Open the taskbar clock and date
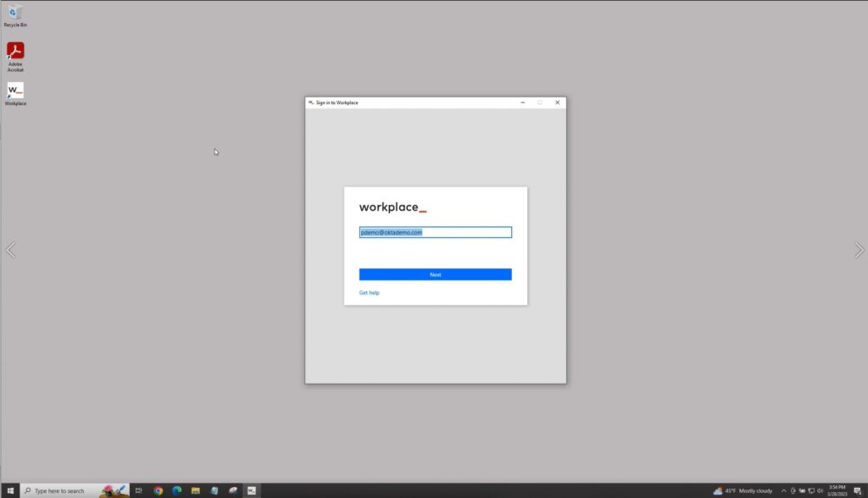868x498 pixels. point(837,490)
